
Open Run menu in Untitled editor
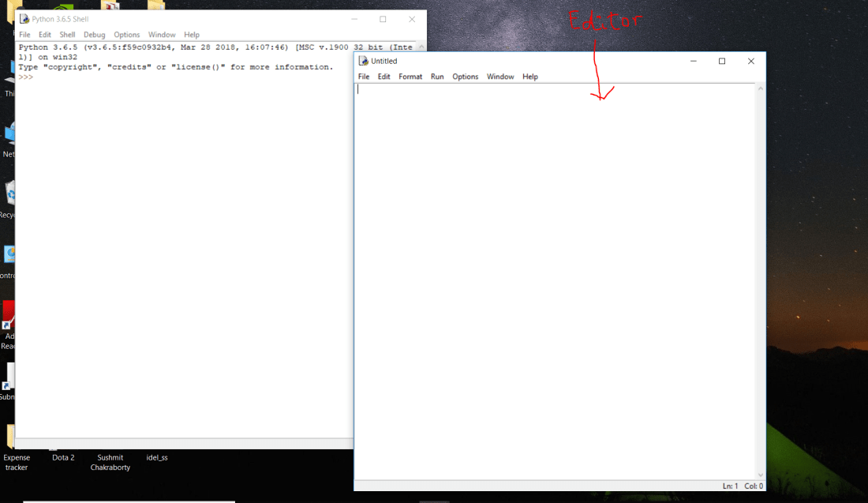pos(437,77)
